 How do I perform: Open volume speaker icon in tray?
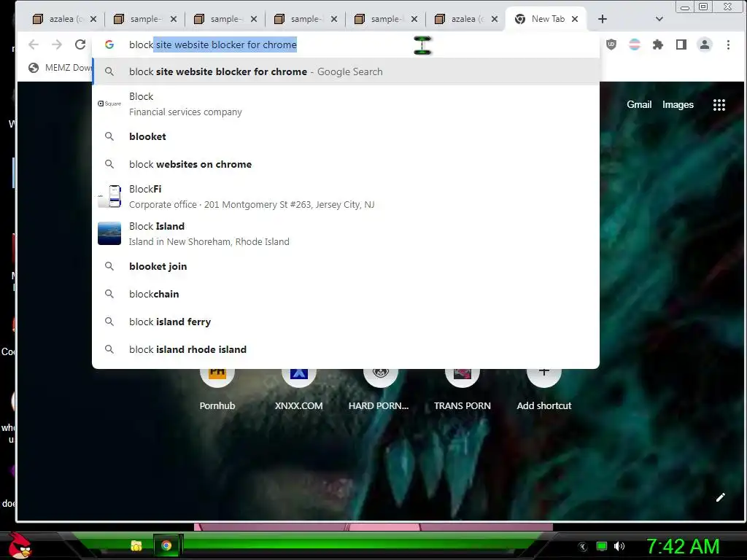(x=619, y=546)
